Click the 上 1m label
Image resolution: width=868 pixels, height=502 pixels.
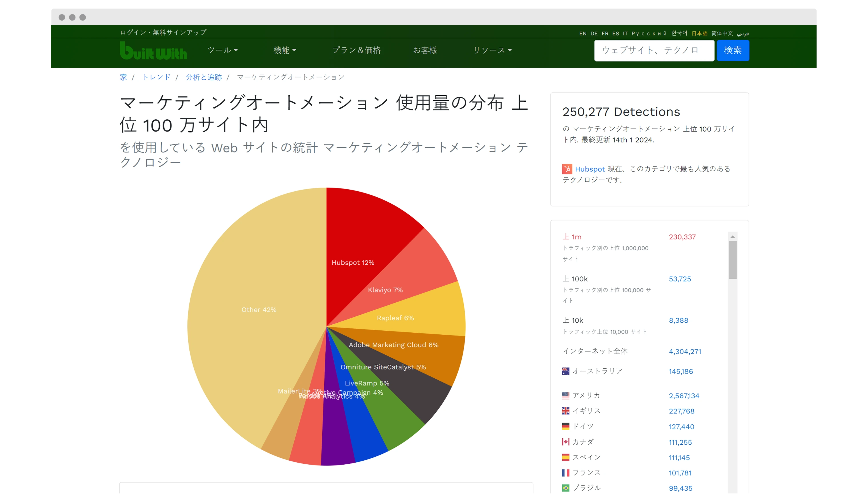pyautogui.click(x=572, y=237)
